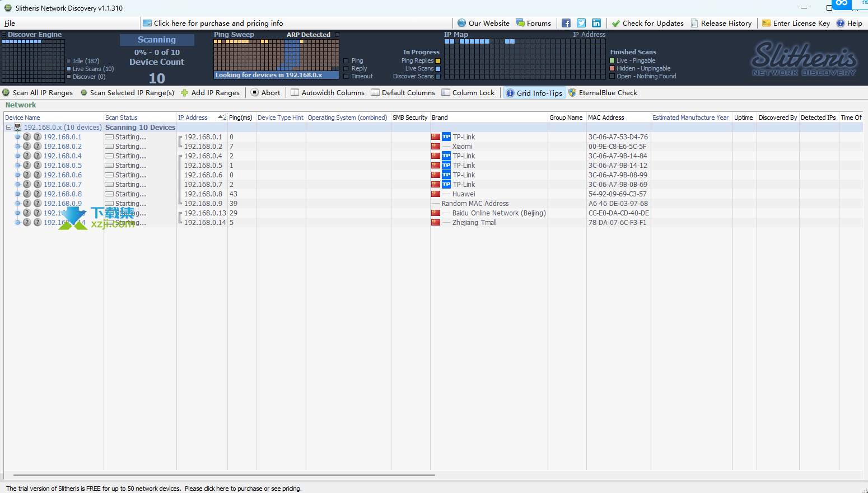Screen dimensions: 868x493
Task: Click first question-mark icon on 192.168.0.1 row
Action: 27,137
